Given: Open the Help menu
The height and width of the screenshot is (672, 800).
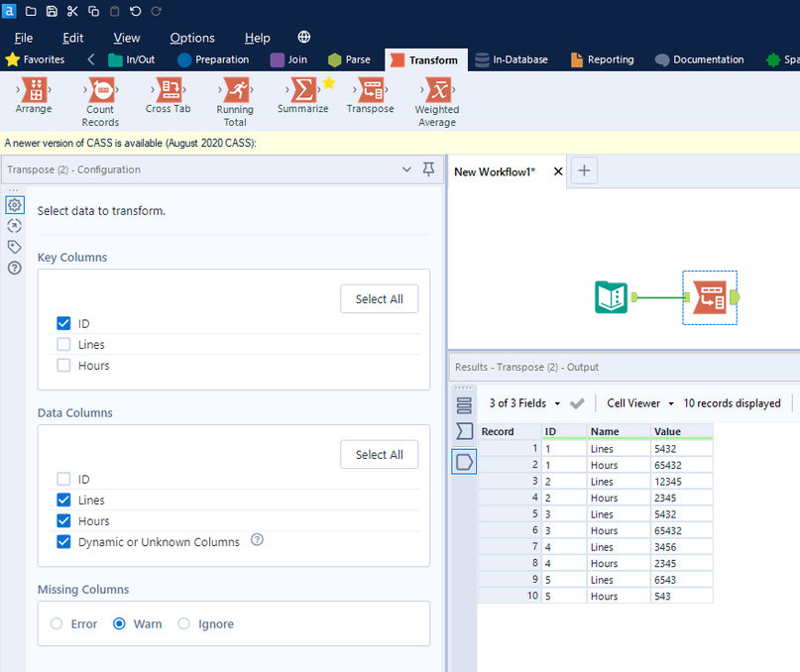Looking at the screenshot, I should [x=257, y=38].
